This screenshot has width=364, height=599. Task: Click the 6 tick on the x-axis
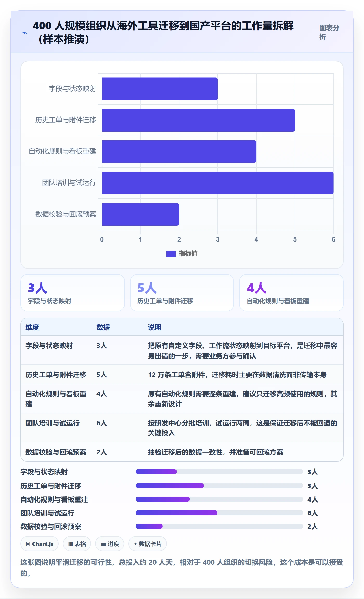pyautogui.click(x=333, y=239)
